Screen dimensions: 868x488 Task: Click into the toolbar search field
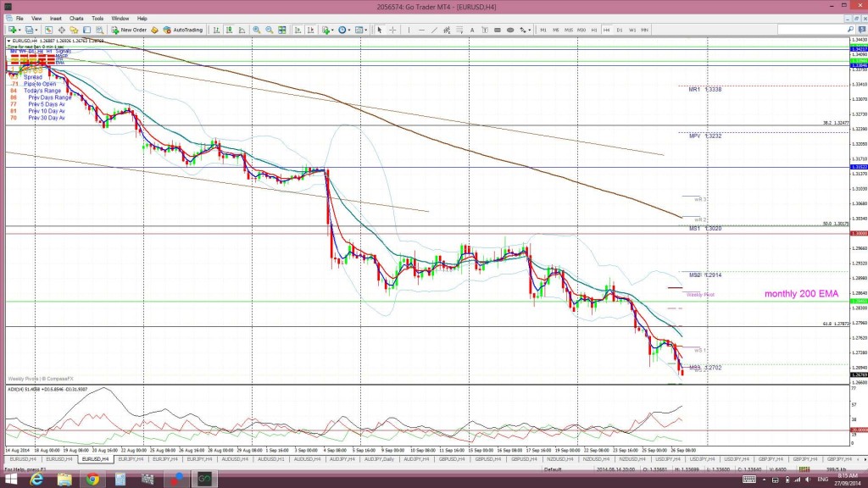click(811, 30)
